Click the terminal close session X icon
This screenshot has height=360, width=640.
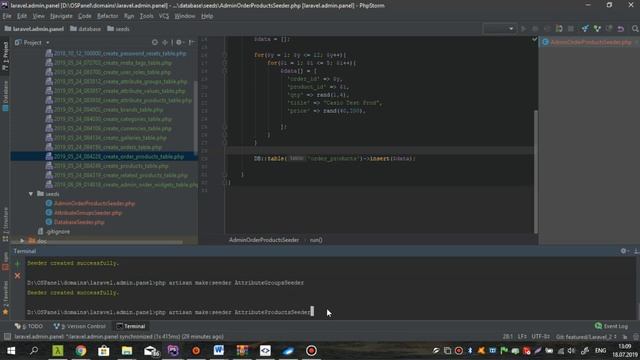[x=17, y=276]
